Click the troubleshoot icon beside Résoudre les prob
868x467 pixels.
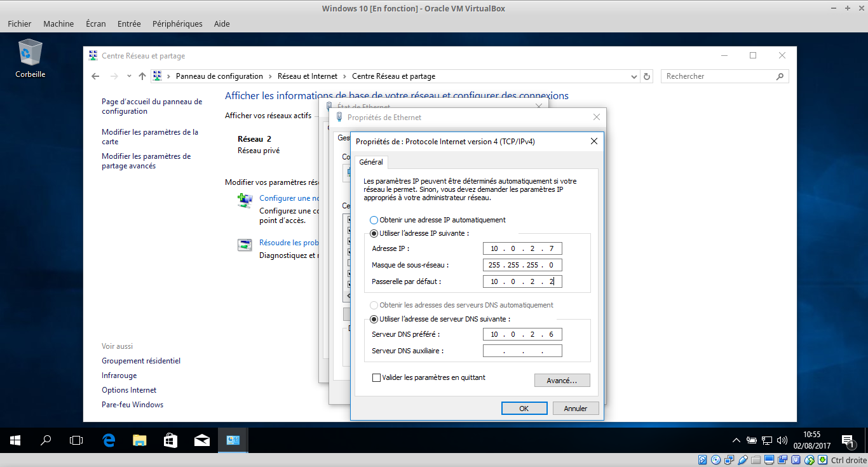click(x=245, y=245)
